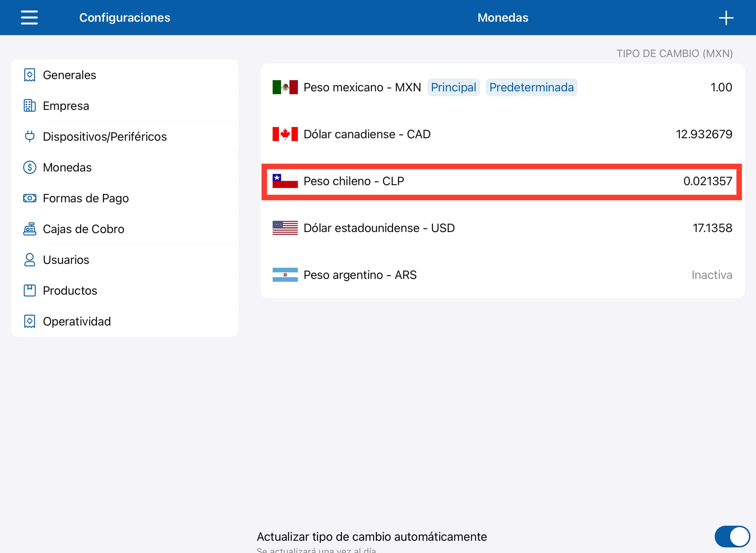Viewport: 756px width, 553px height.
Task: Click the Monedas dollar coin icon
Action: (x=30, y=167)
